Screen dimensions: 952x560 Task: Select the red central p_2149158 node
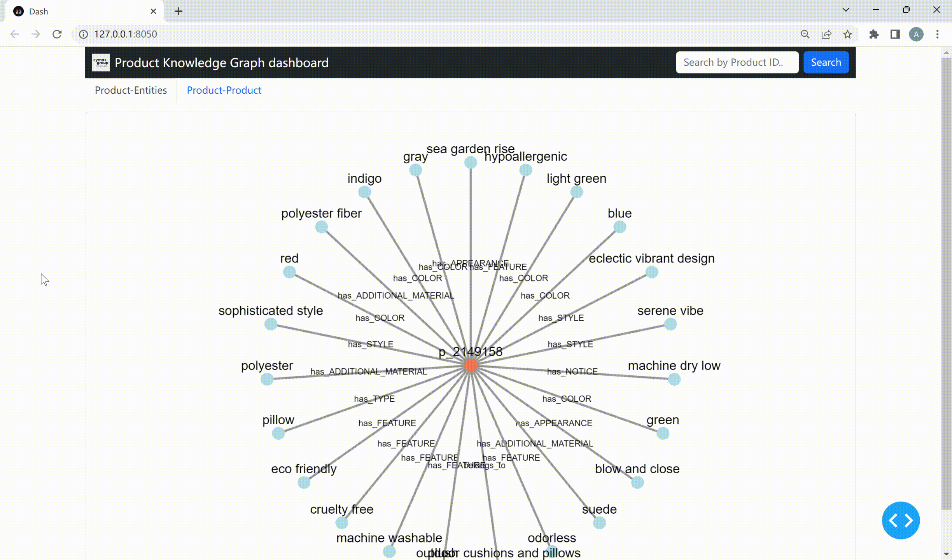click(471, 365)
